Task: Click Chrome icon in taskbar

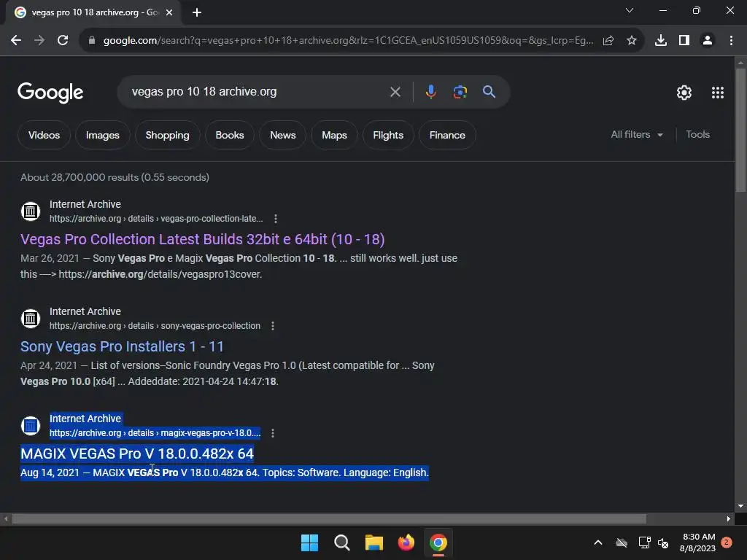Action: tap(438, 542)
